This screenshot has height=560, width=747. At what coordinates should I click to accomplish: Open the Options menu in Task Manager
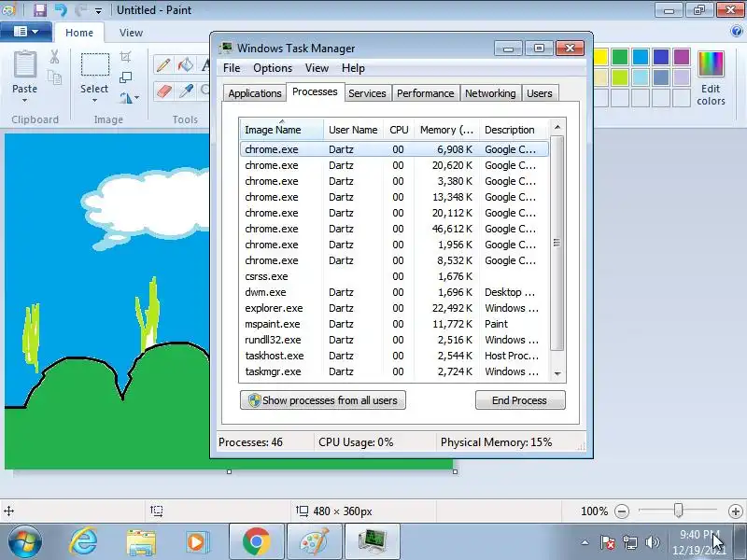click(273, 68)
